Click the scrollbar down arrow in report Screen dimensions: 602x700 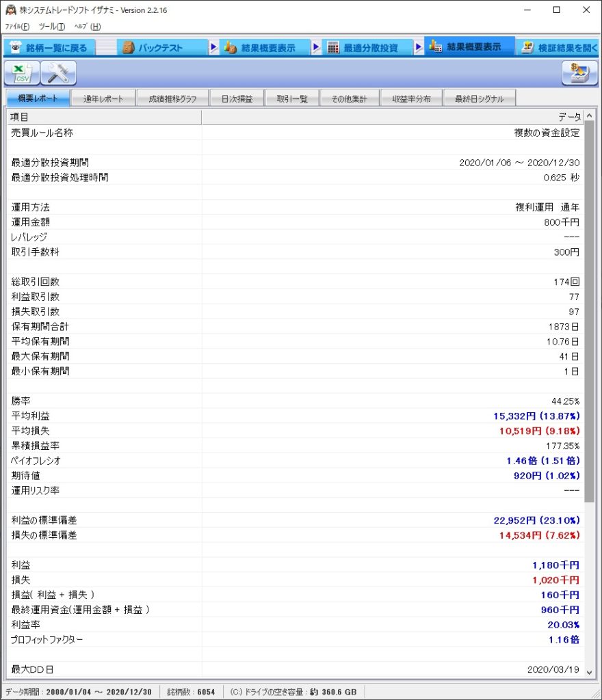(590, 672)
